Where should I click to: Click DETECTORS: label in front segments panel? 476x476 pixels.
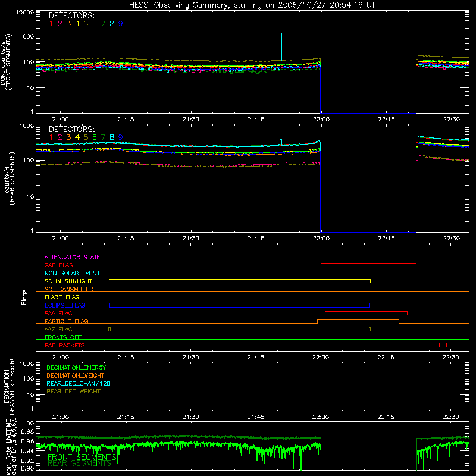tap(71, 15)
